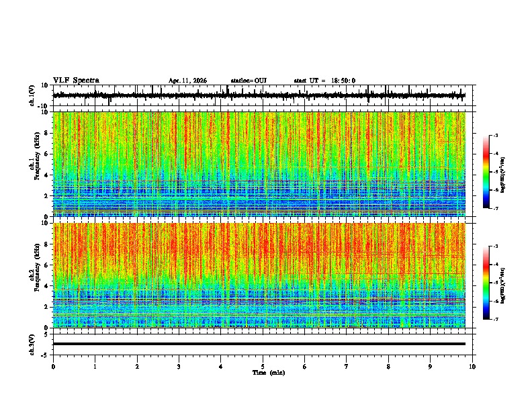Click the "ch.3(V)" axis label
This screenshot has width=532, height=411.
pyautogui.click(x=32, y=345)
